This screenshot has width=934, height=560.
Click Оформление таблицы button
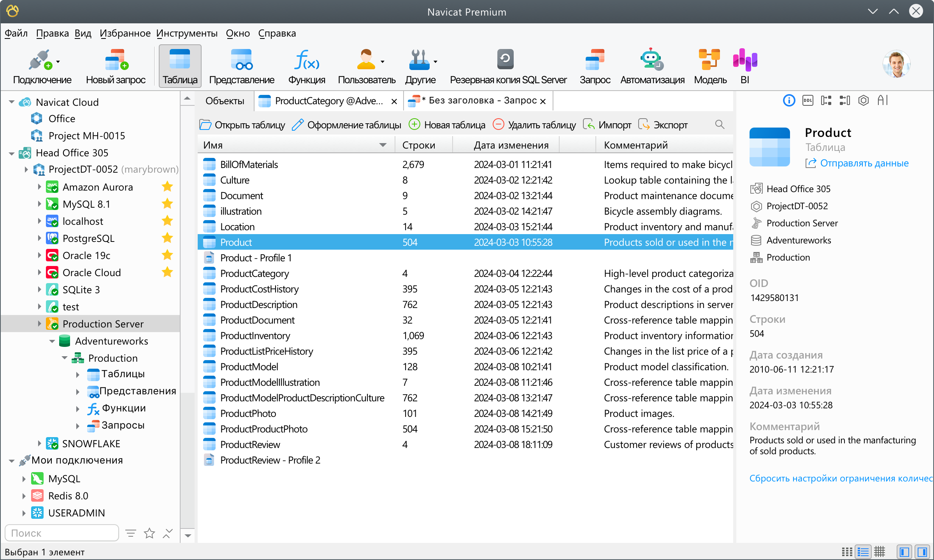346,125
